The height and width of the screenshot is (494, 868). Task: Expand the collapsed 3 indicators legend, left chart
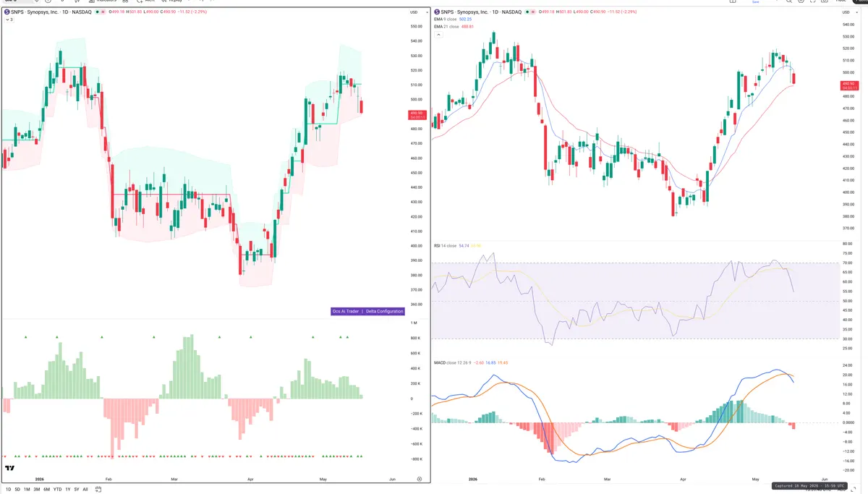point(9,20)
